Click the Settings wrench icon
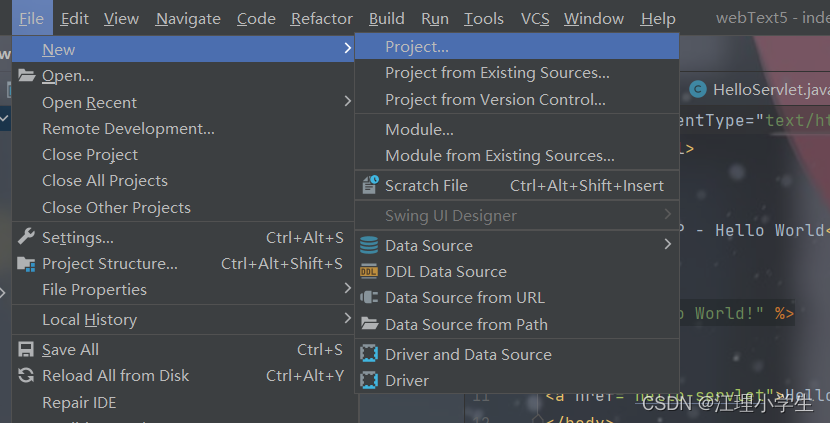 pos(25,238)
